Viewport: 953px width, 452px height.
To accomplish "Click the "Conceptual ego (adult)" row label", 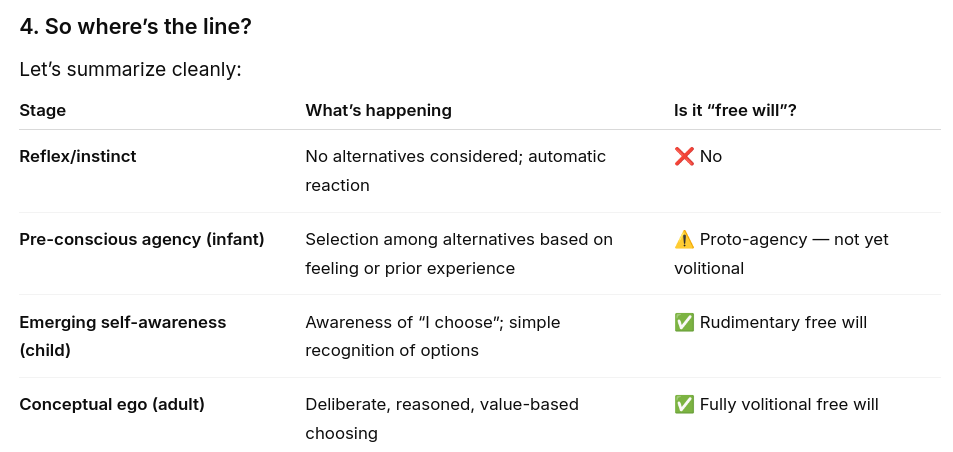I will (112, 405).
